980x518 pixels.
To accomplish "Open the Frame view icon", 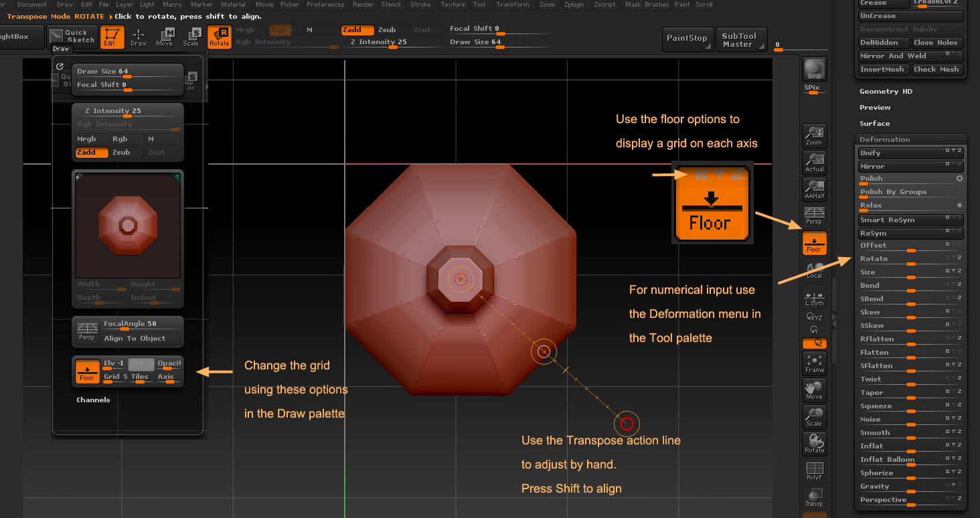I will point(814,363).
